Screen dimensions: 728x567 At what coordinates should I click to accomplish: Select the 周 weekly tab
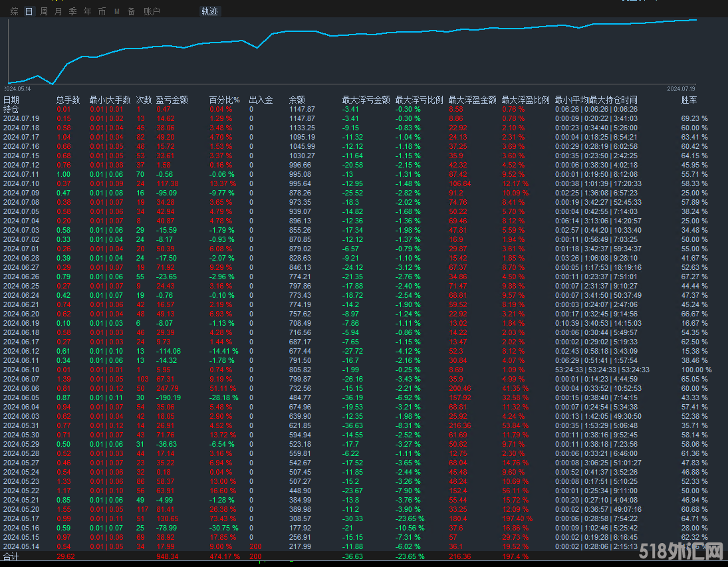pyautogui.click(x=44, y=11)
